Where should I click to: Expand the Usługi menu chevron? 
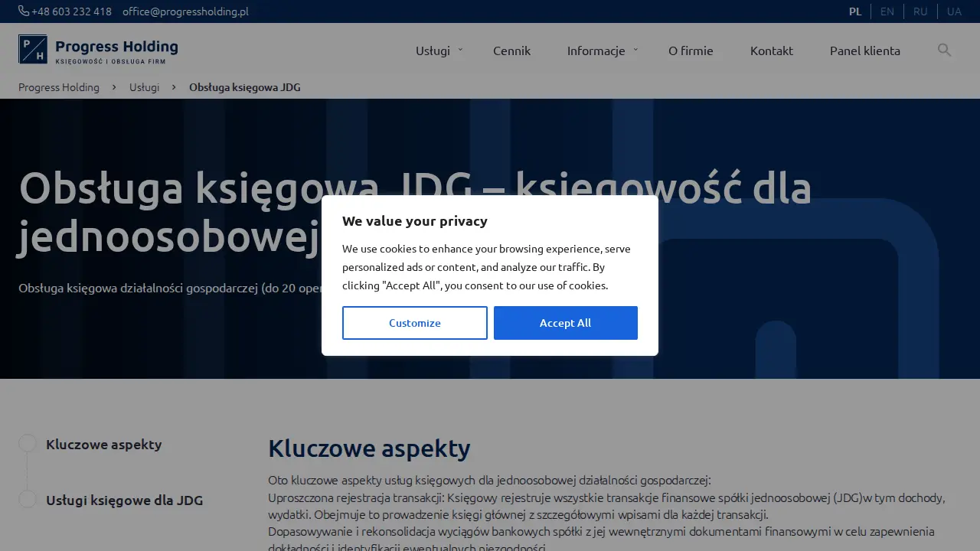[x=460, y=50]
